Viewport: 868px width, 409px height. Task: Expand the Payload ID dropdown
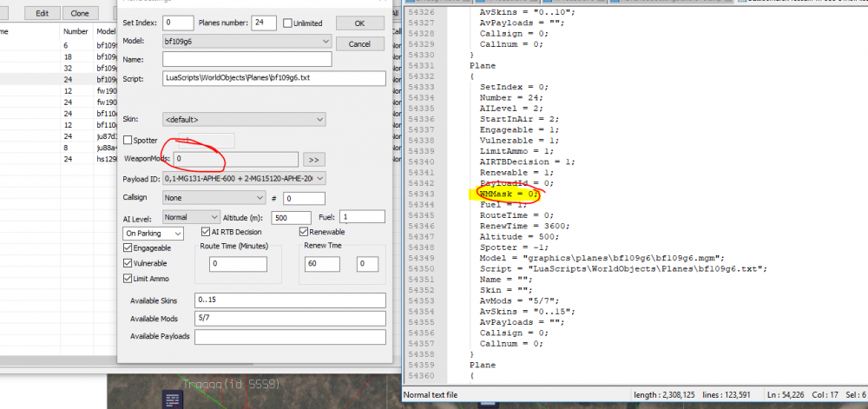244,178
